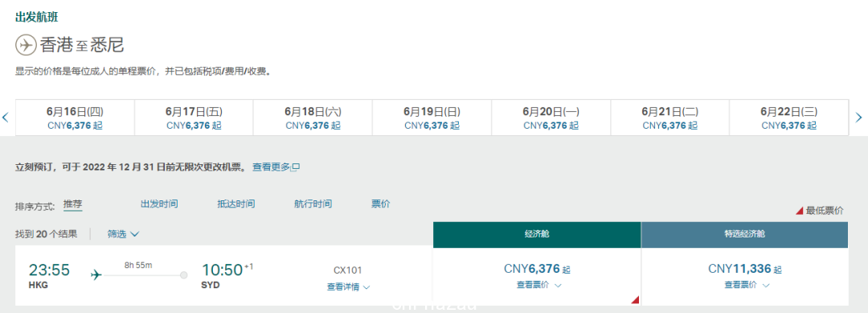Image resolution: width=868 pixels, height=313 pixels.
Task: Click the 特选经济舱 column header
Action: coord(744,234)
